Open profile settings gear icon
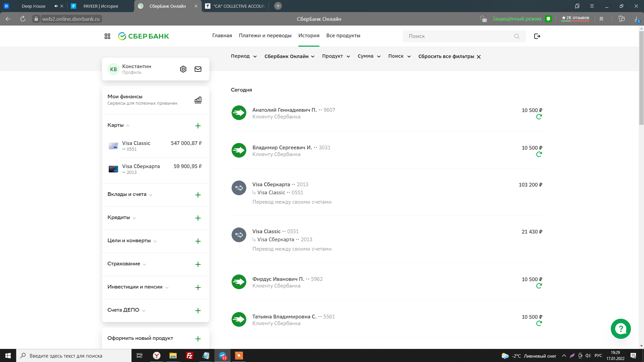The height and width of the screenshot is (362, 644). tap(183, 69)
